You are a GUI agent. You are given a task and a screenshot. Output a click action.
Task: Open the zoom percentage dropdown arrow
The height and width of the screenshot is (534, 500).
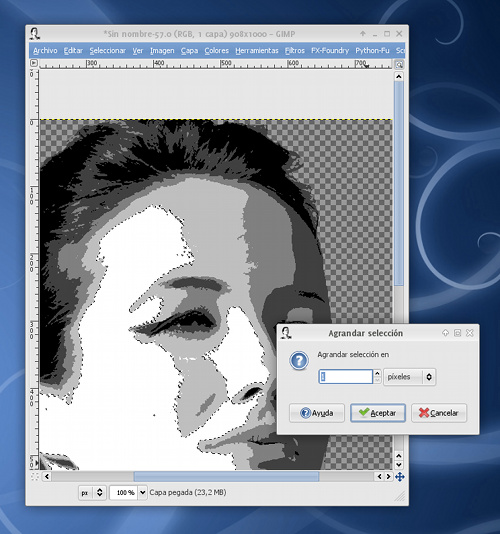[x=142, y=492]
